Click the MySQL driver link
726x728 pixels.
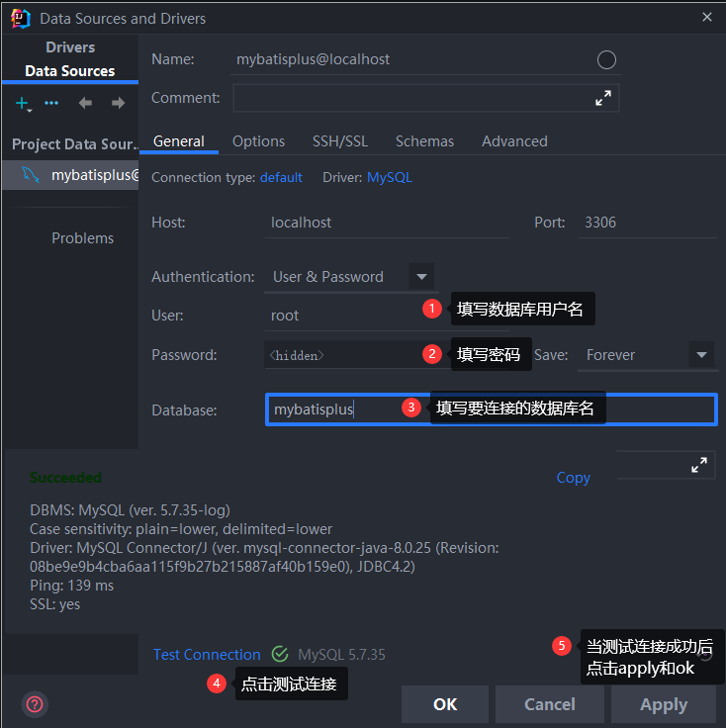click(390, 177)
